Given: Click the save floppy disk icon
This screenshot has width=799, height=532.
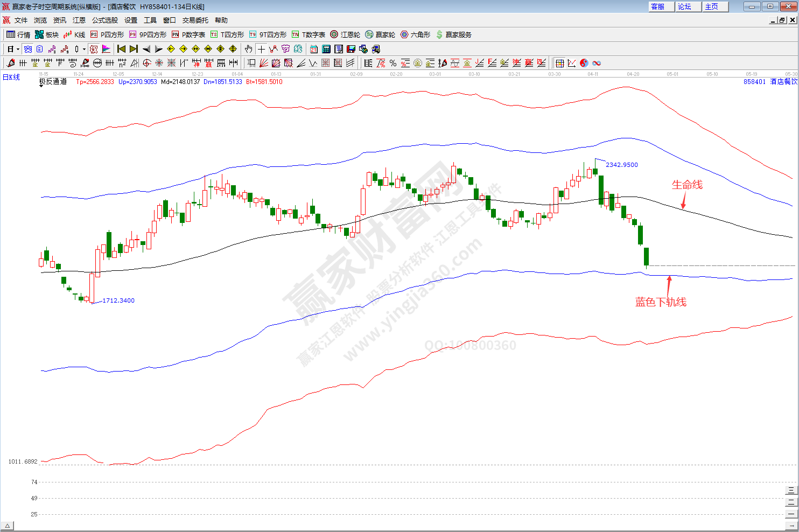Looking at the screenshot, I should pos(351,49).
